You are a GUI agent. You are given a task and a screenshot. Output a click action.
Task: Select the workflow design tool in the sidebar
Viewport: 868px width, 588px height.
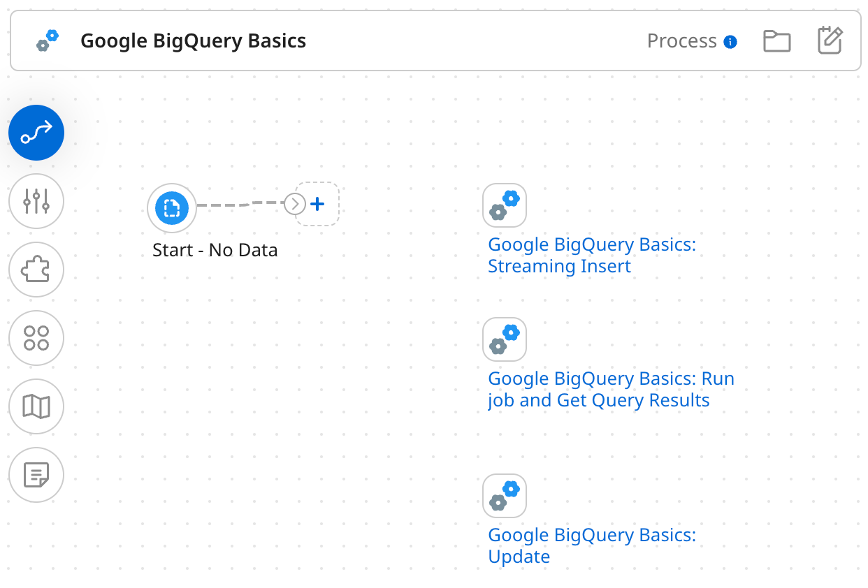(x=36, y=132)
